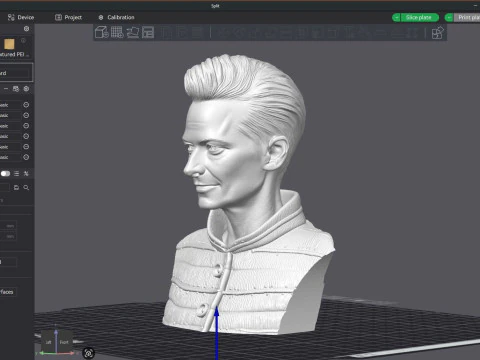Click the lower mm value field

(x=8, y=236)
